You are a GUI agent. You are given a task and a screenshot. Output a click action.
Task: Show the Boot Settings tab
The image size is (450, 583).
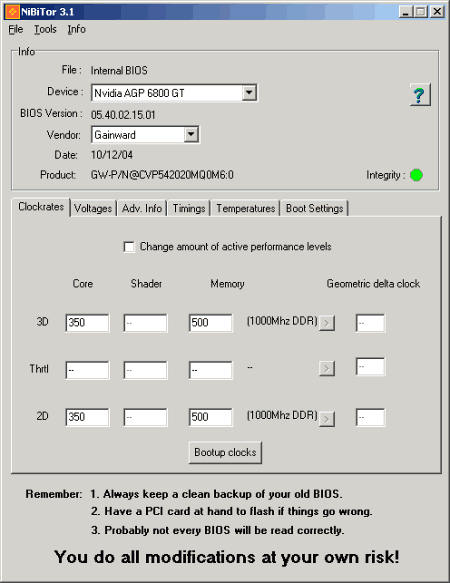(314, 208)
